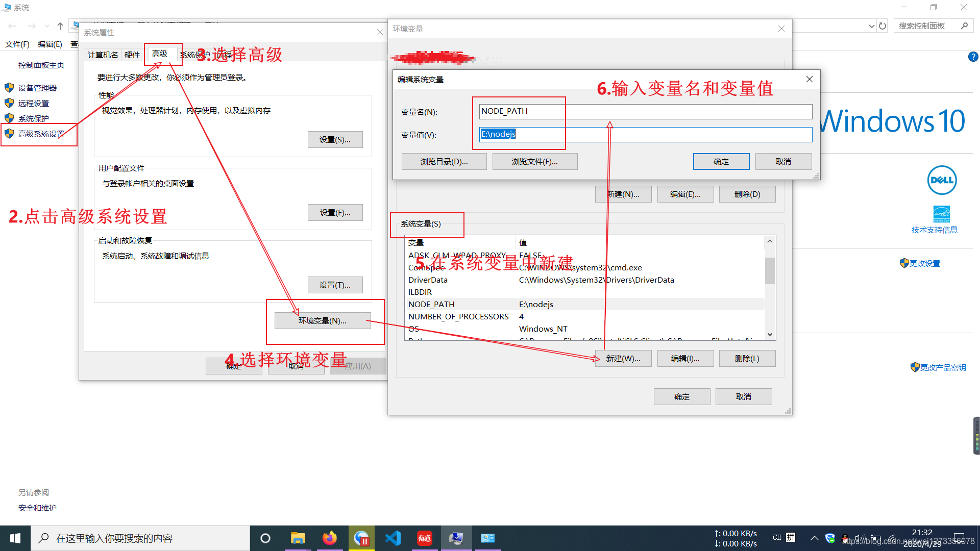Click the 系统保护 sidebar link
Image resolution: width=980 pixels, height=551 pixels.
[34, 118]
